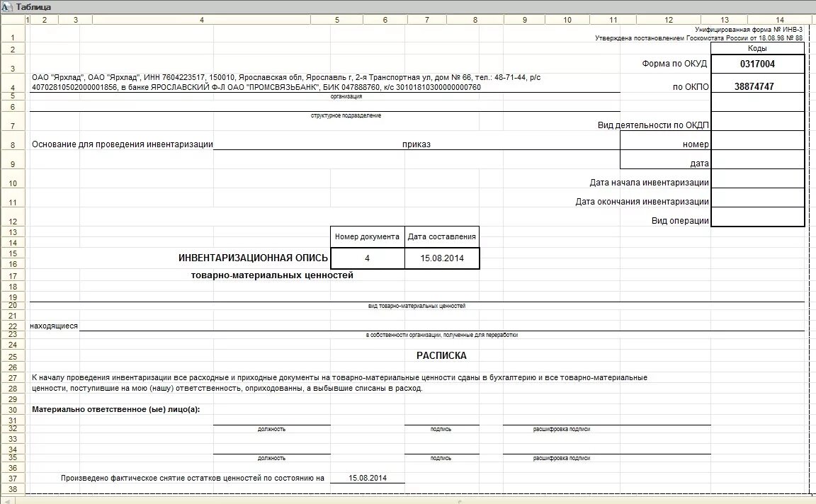Screen dimensions: 816x504
Task: Click the Утверждена постановлением Госкомстата text
Action: click(x=699, y=38)
